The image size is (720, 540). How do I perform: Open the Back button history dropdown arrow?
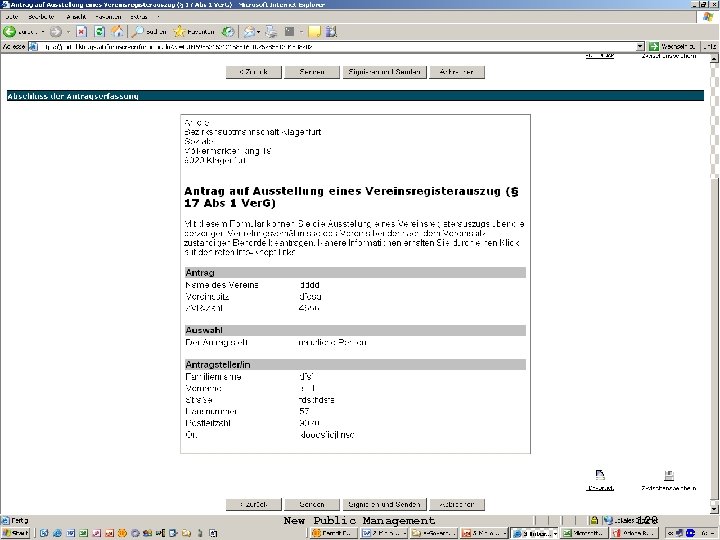[x=43, y=32]
